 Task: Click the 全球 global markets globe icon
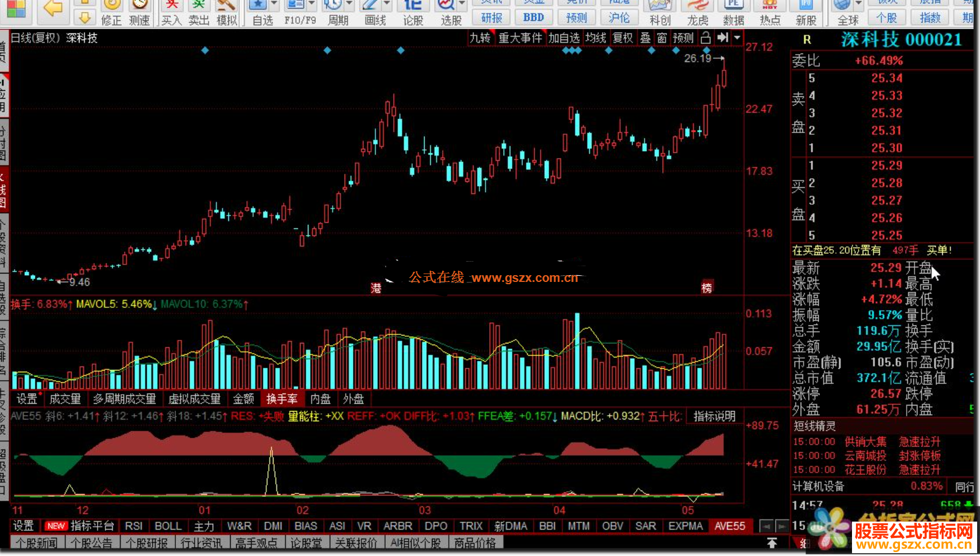coord(842,6)
